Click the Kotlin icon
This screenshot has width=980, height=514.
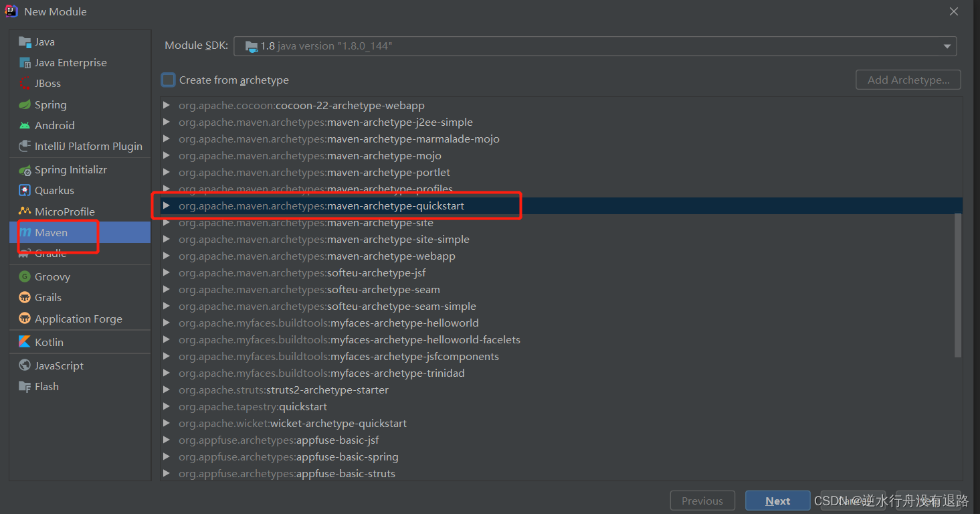tap(25, 342)
